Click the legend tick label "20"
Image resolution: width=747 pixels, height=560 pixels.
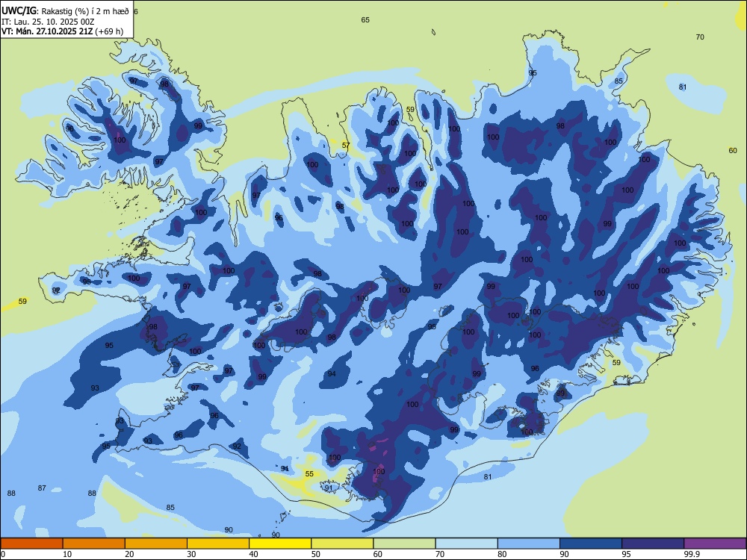coord(129,554)
